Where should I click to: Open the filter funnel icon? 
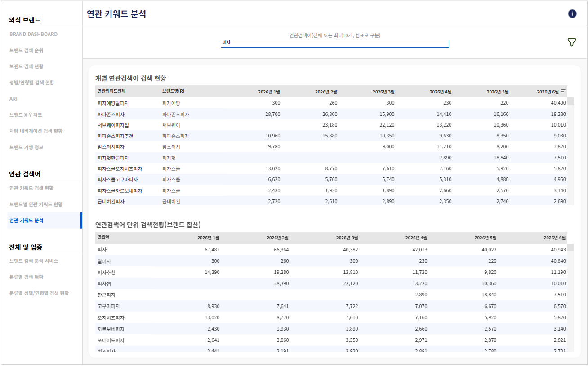point(571,42)
